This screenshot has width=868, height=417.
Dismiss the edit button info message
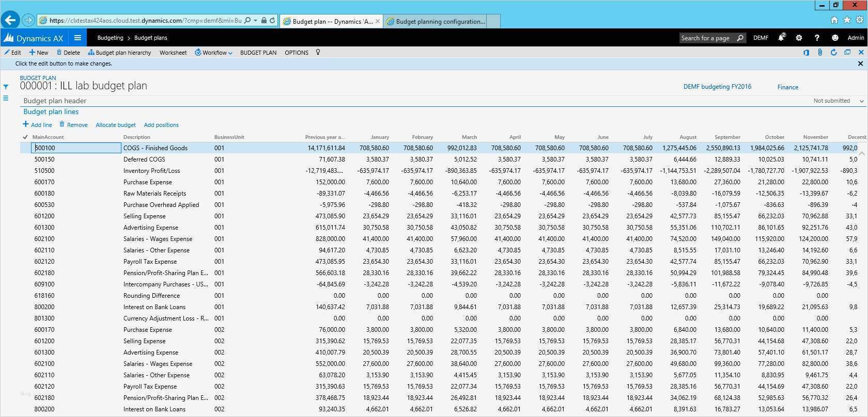tap(860, 63)
